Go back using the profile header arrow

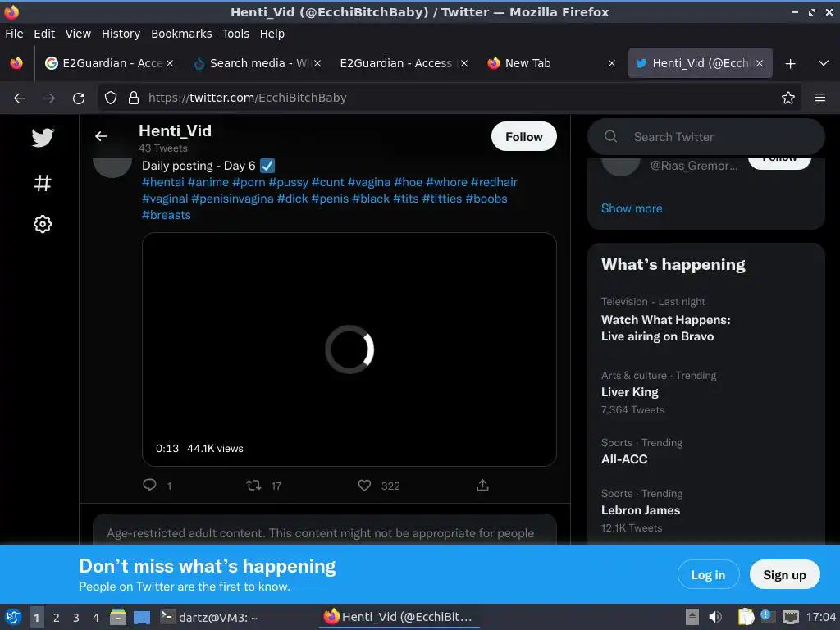pyautogui.click(x=101, y=137)
